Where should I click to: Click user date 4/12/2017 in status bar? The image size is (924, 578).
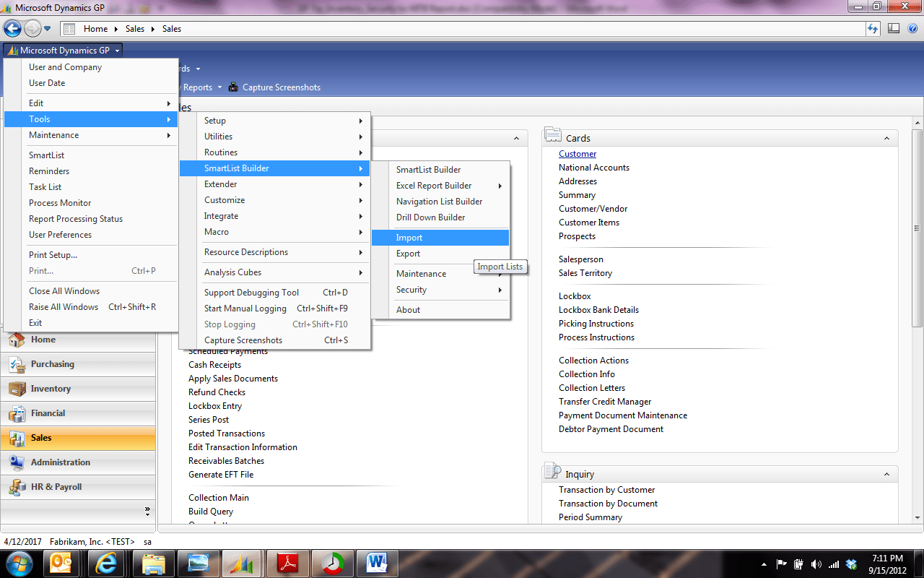point(22,541)
